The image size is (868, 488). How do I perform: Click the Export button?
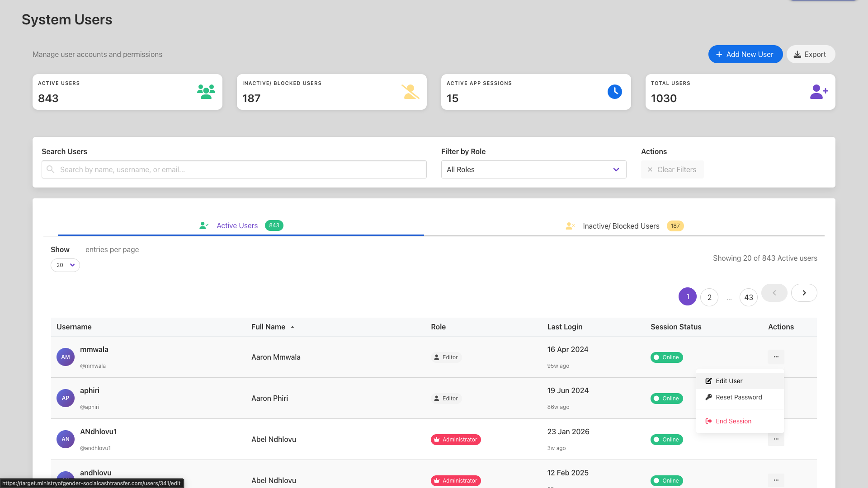pyautogui.click(x=810, y=54)
